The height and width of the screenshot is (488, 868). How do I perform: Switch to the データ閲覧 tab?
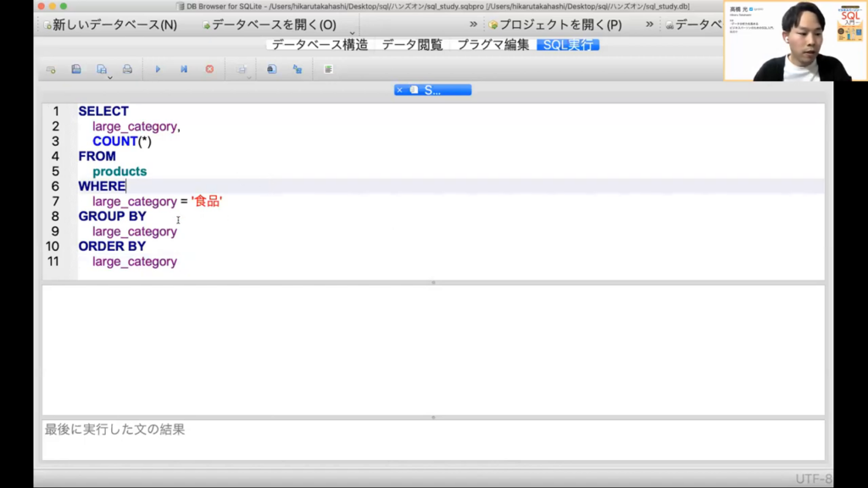point(412,45)
